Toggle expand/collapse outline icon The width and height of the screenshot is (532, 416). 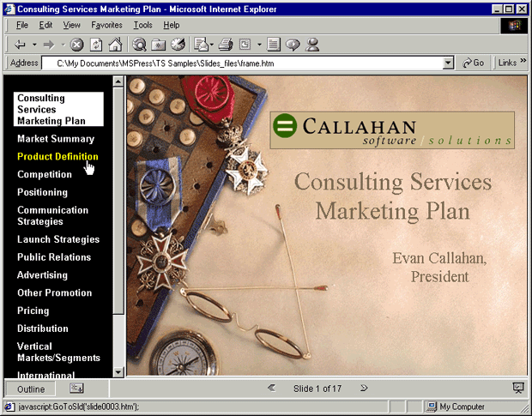[x=76, y=389]
